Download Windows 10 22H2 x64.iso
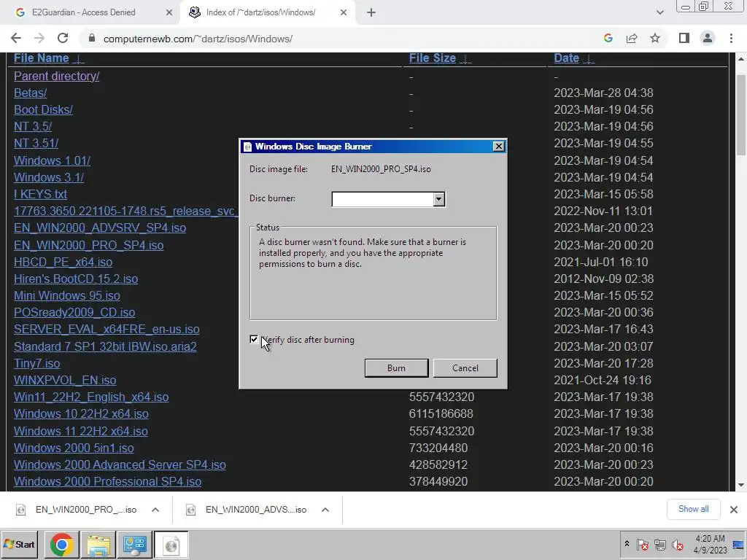This screenshot has height=560, width=747. pyautogui.click(x=81, y=414)
